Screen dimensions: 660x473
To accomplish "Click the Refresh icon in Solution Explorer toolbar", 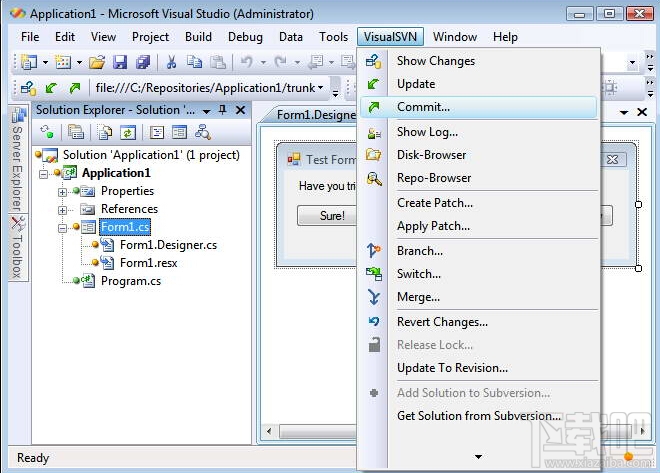I will [x=128, y=133].
